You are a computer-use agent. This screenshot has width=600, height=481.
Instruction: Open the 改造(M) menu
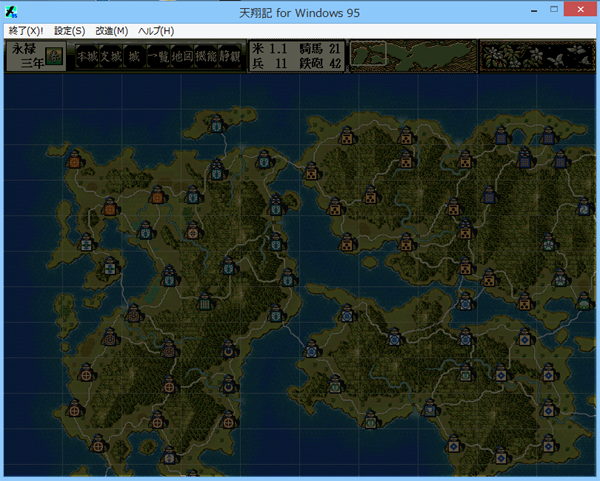coord(111,31)
